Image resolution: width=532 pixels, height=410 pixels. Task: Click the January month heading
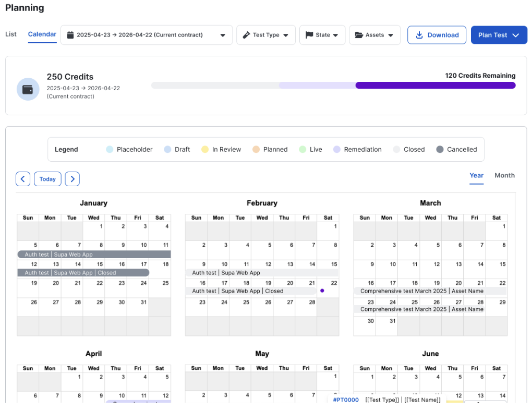click(94, 203)
